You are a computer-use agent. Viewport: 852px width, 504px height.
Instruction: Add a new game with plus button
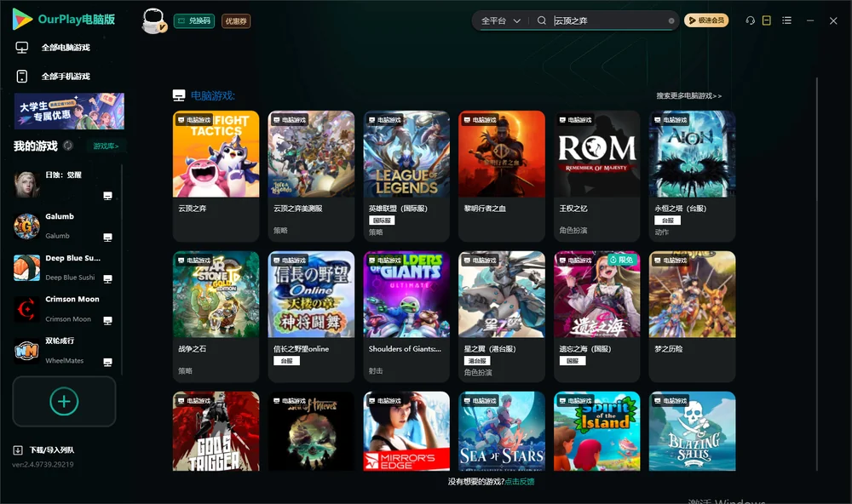pyautogui.click(x=64, y=401)
